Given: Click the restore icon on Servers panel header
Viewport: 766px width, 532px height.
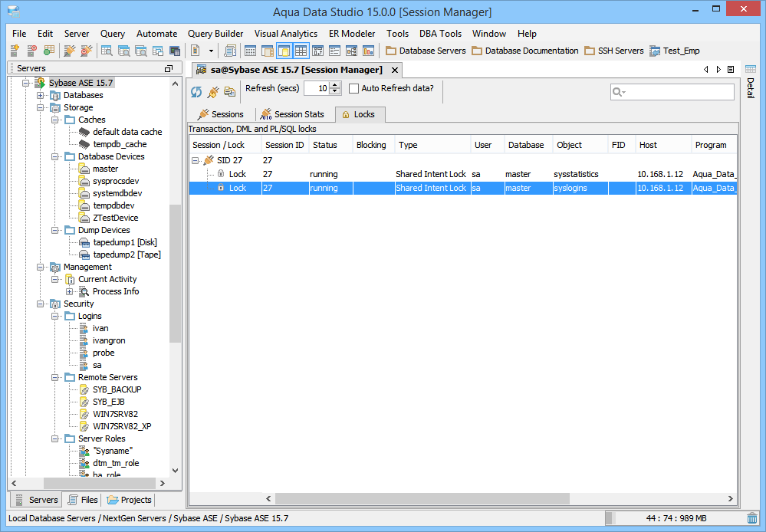Looking at the screenshot, I should point(169,68).
